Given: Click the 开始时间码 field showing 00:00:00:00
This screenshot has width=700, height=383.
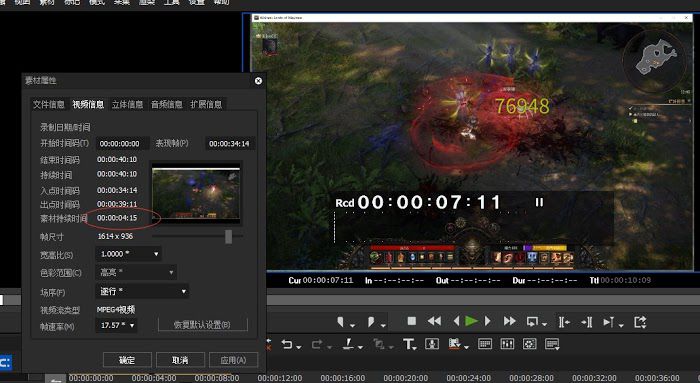Looking at the screenshot, I should coord(122,144).
